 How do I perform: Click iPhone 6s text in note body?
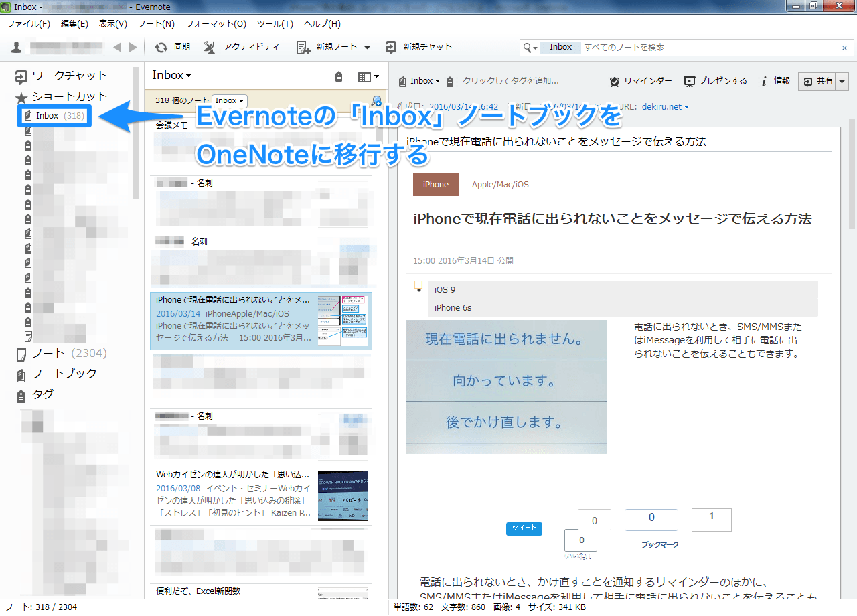(453, 308)
